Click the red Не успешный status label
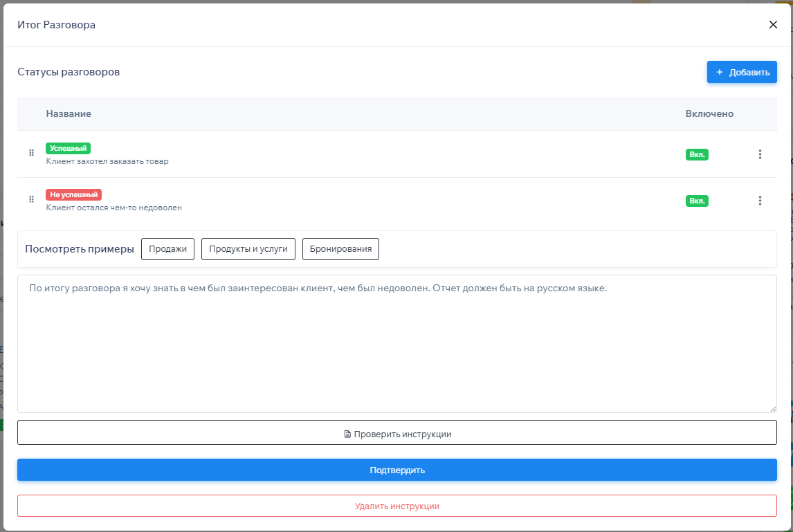Viewport: 793px width, 532px height. (73, 194)
